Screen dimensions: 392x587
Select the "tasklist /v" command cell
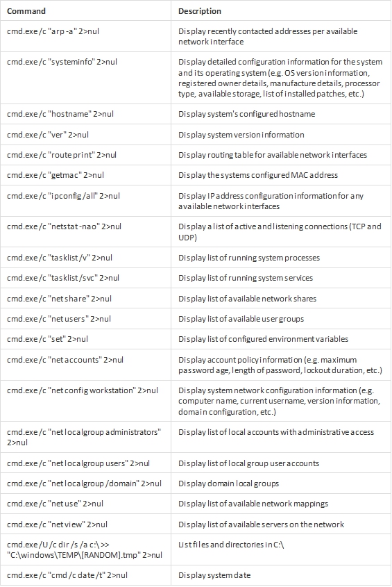pos(85,258)
